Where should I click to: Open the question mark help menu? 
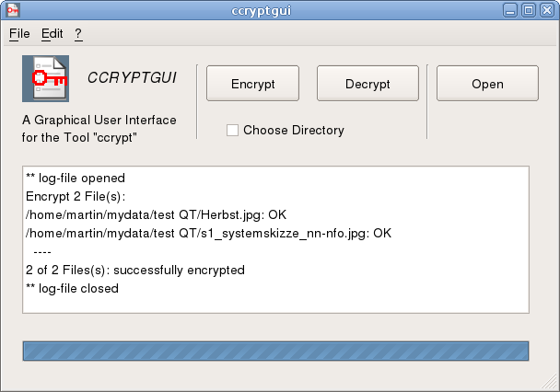pos(78,33)
